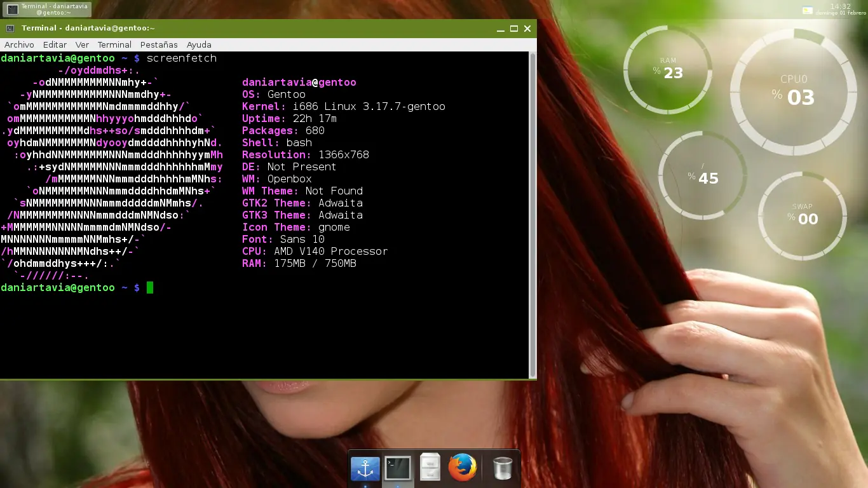Click the 'CPU: AMD V140 Processor' line

click(x=315, y=251)
